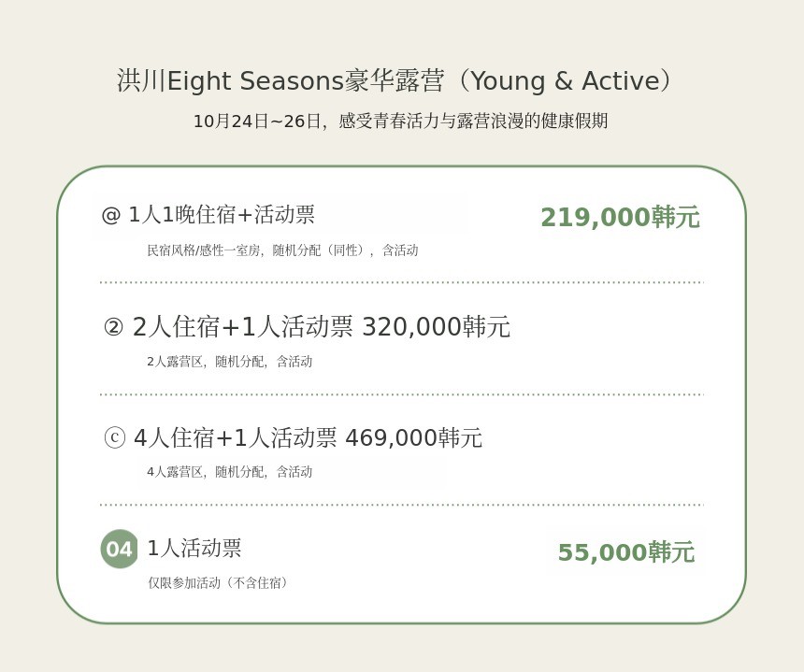The image size is (804, 672).
Task: Click the @ marker of the first option
Action: pos(111,215)
